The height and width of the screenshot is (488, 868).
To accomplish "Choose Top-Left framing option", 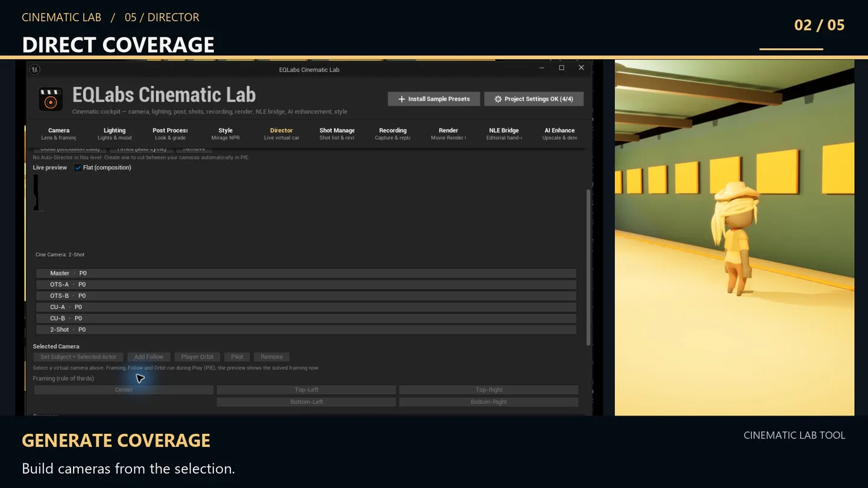I will click(x=306, y=390).
